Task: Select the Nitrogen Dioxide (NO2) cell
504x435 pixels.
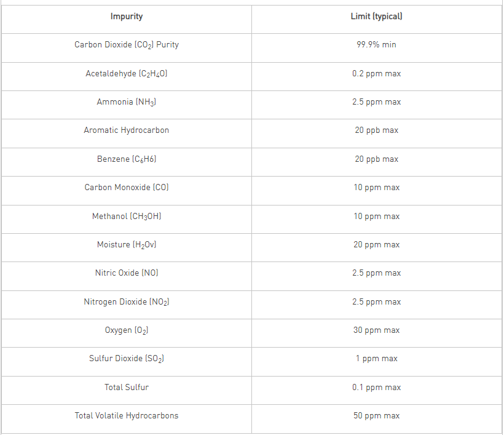Action: (x=127, y=302)
